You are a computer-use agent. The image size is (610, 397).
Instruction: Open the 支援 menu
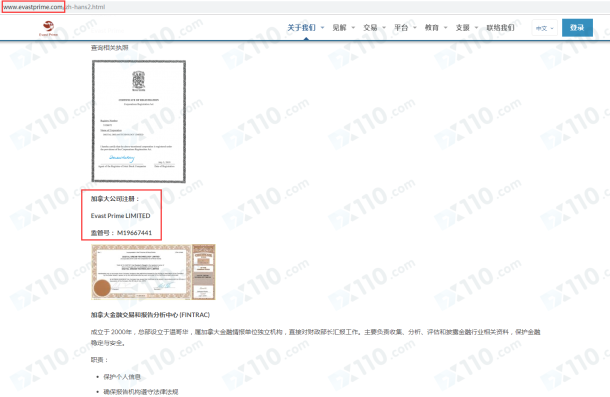click(x=463, y=28)
